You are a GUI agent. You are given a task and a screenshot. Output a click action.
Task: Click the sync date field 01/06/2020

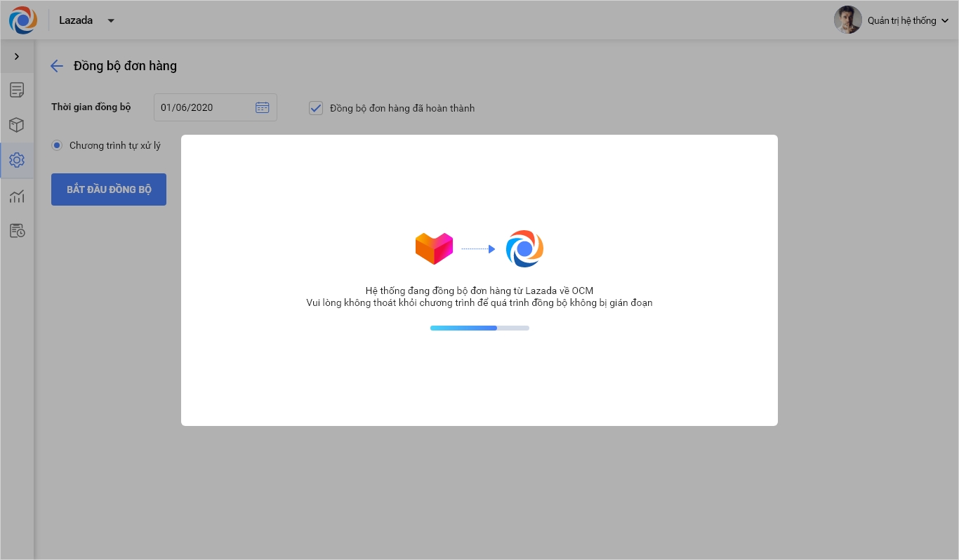(216, 107)
